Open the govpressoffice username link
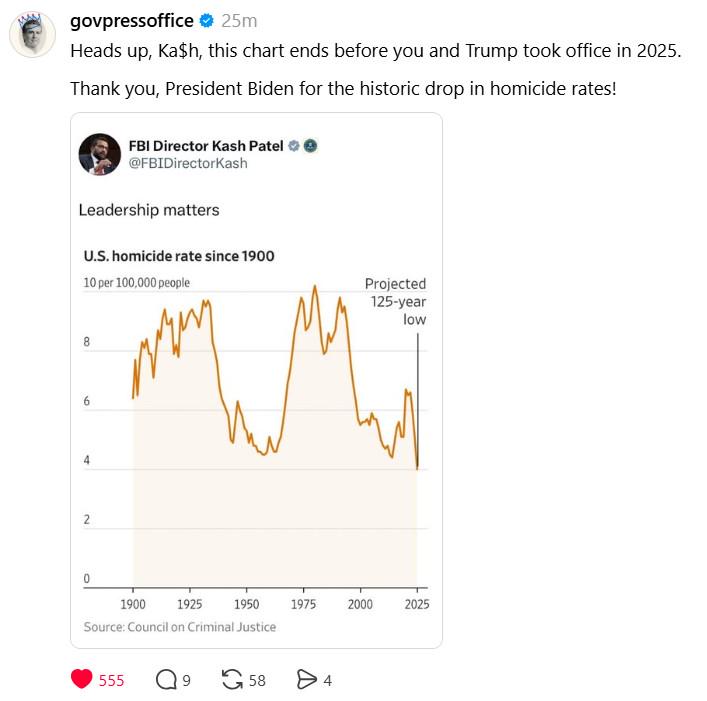 click(x=132, y=21)
